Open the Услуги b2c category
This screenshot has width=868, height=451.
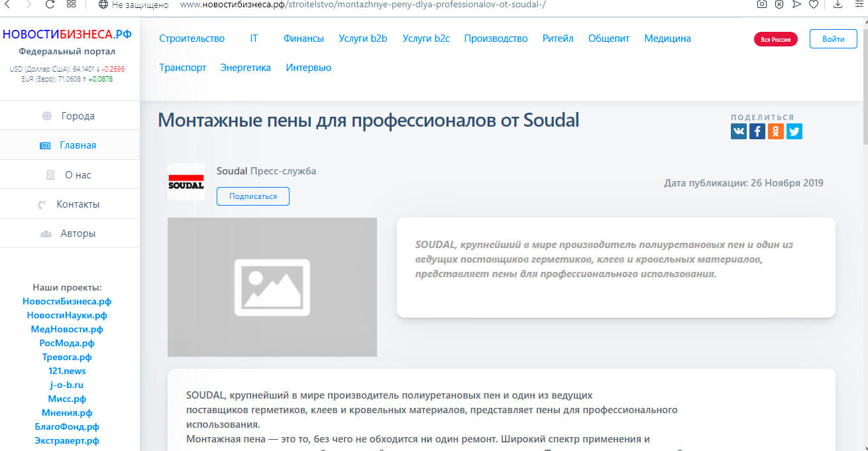pyautogui.click(x=426, y=38)
